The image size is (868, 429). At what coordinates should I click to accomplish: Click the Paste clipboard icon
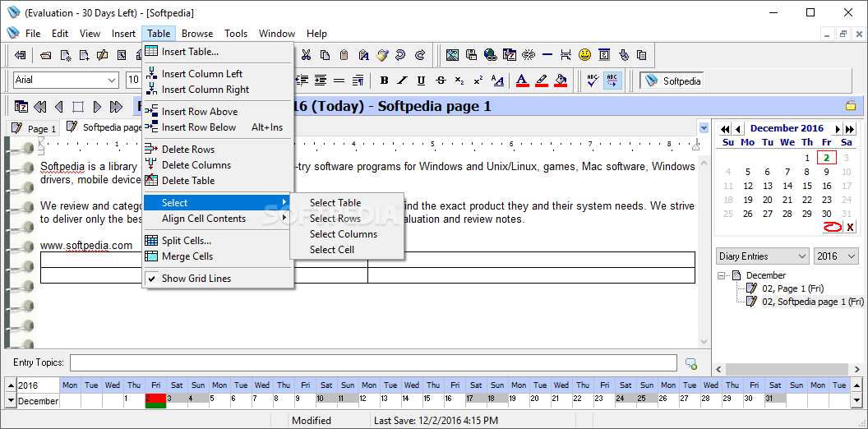pos(344,55)
